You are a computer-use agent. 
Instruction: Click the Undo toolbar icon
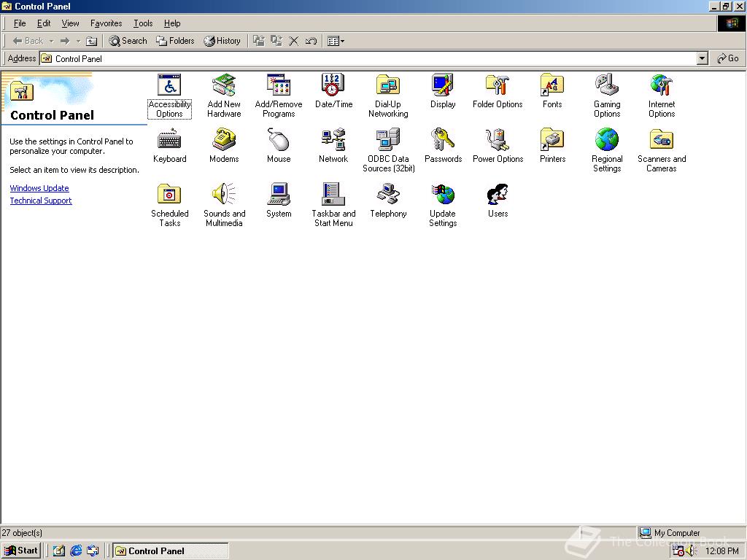[x=311, y=41]
